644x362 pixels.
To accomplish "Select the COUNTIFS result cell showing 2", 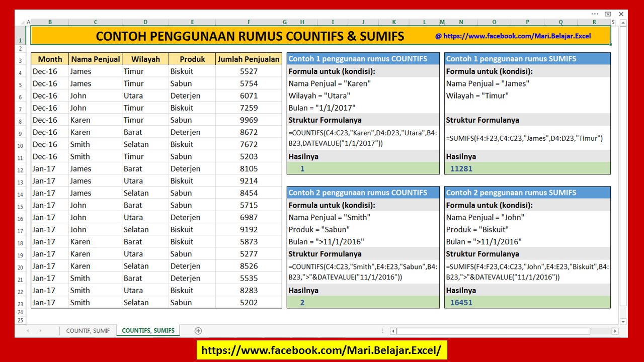I will (x=363, y=303).
